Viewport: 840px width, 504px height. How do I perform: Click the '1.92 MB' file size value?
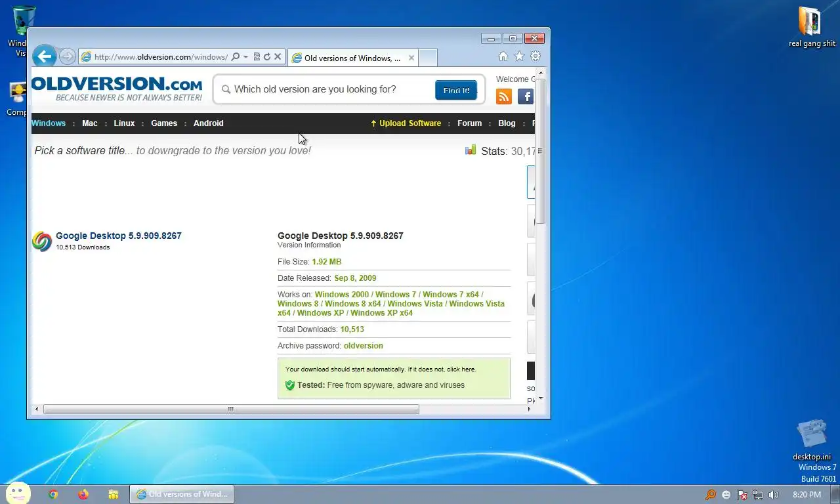coord(327,262)
